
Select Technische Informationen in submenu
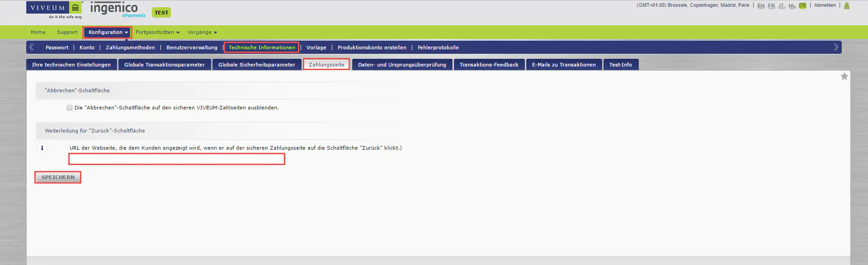261,47
